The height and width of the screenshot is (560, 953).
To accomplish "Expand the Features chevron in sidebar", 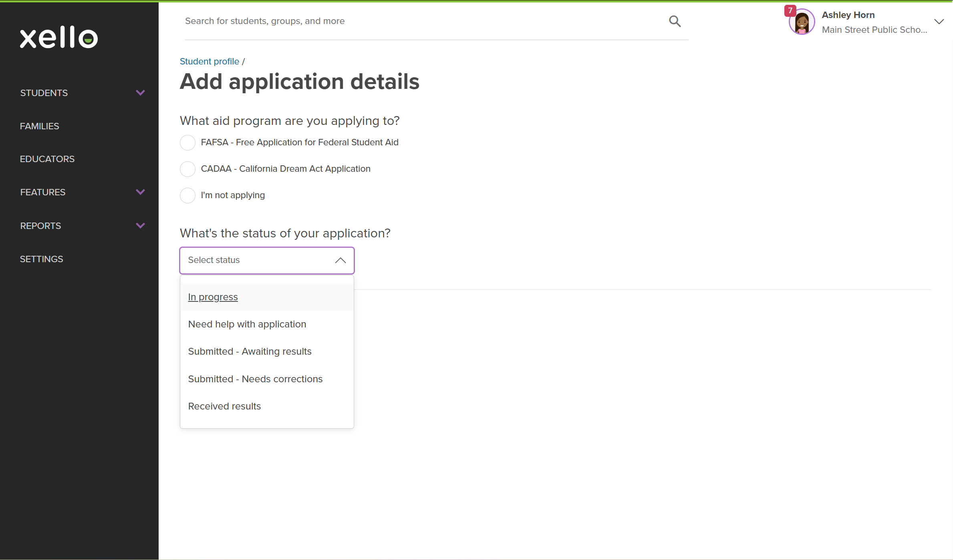I will [x=140, y=192].
